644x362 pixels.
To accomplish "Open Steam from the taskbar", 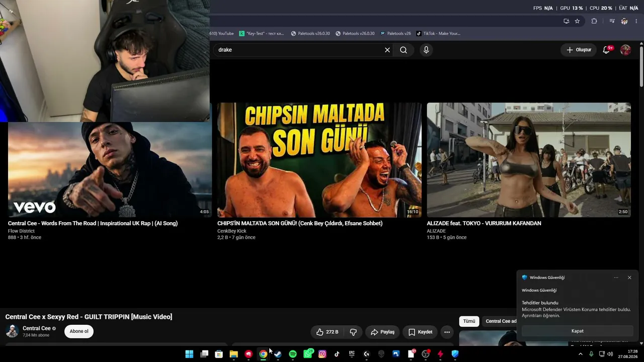I will [278, 354].
